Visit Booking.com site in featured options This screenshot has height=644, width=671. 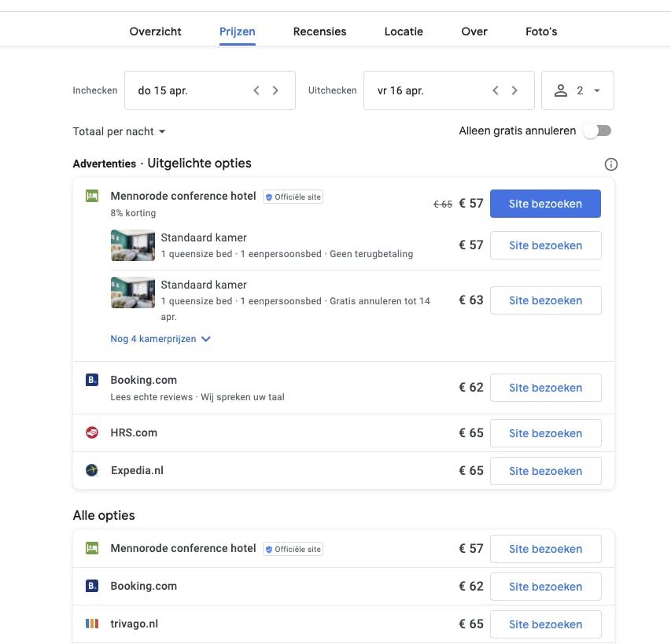click(x=546, y=388)
